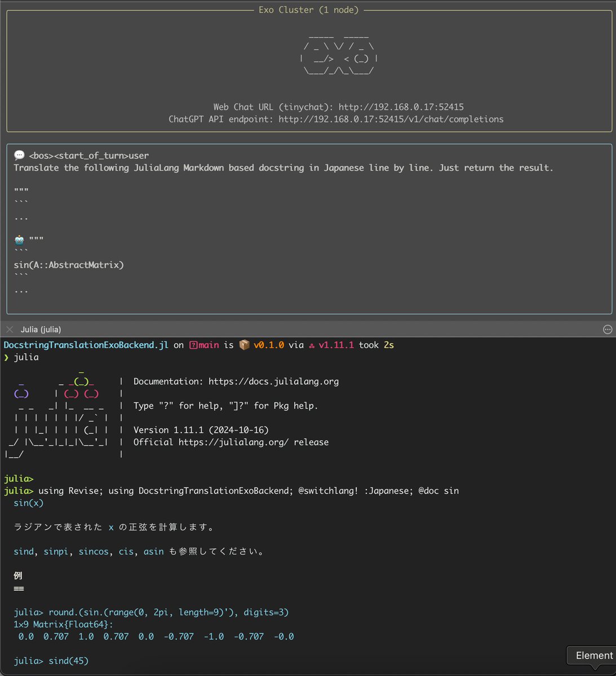
Task: Click the 'Exo Cluster (1 node)' title
Action: tap(308, 10)
